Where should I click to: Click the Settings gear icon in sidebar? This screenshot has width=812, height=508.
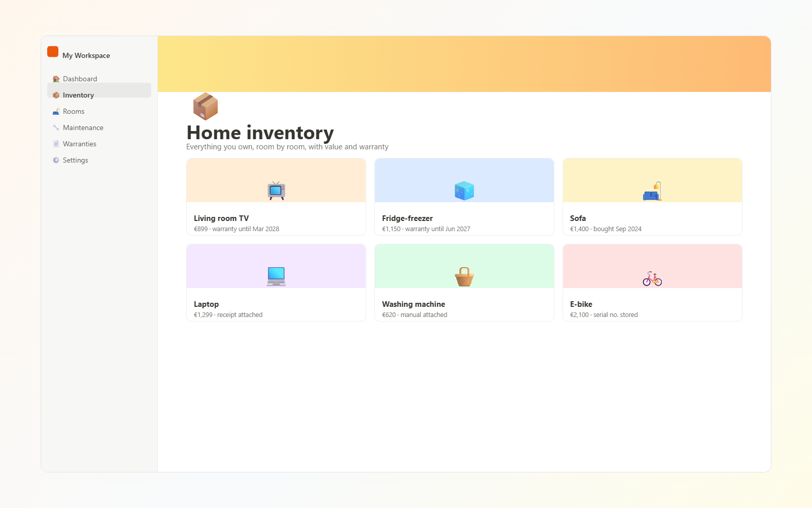(56, 160)
